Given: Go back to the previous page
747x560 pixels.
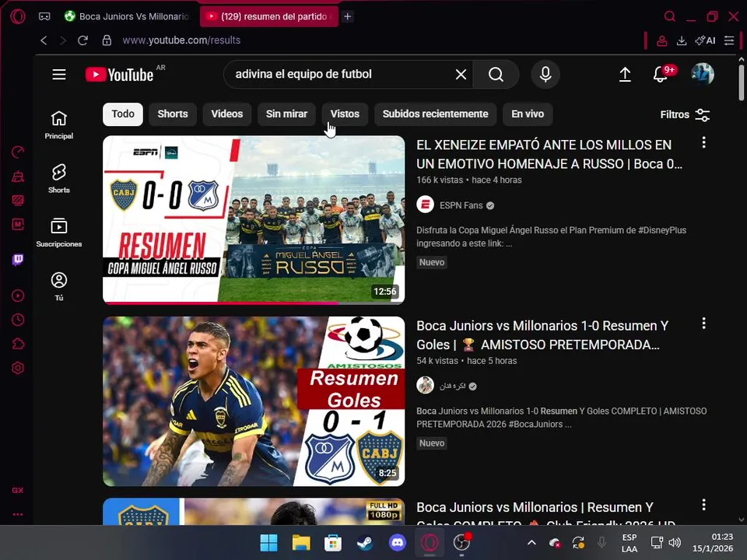Looking at the screenshot, I should [x=44, y=40].
